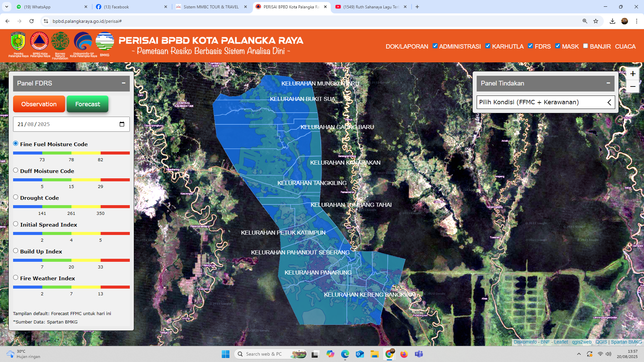Click the Observation button

tap(39, 104)
